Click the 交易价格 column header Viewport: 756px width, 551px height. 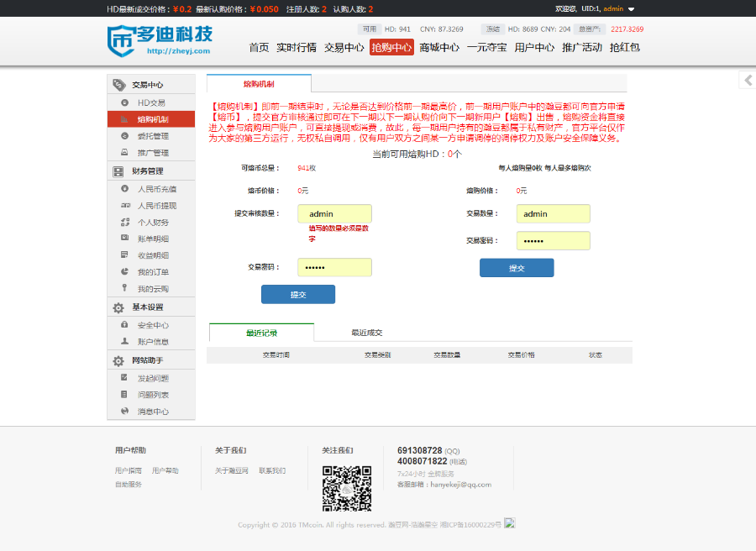(x=521, y=354)
